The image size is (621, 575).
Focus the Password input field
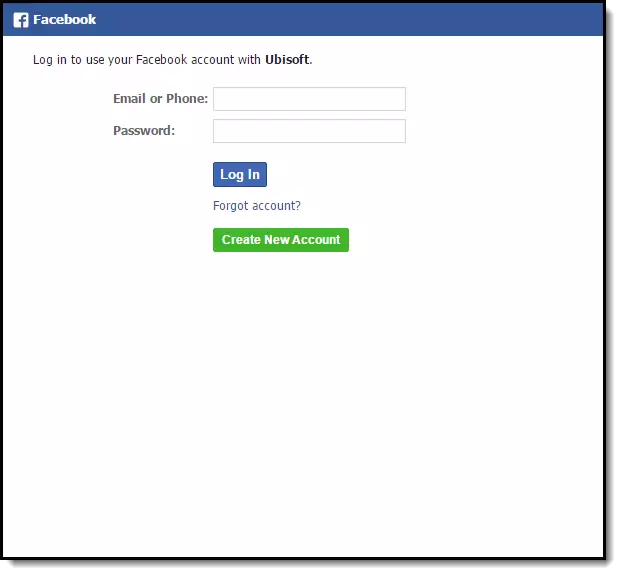309,131
